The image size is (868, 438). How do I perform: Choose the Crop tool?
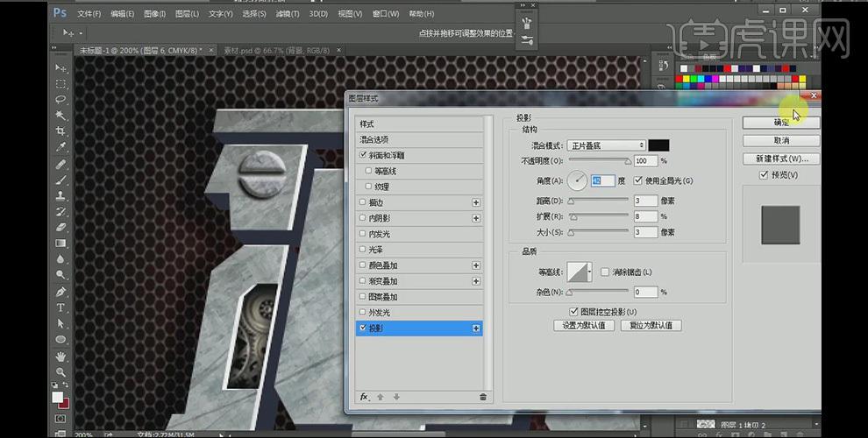click(x=61, y=131)
